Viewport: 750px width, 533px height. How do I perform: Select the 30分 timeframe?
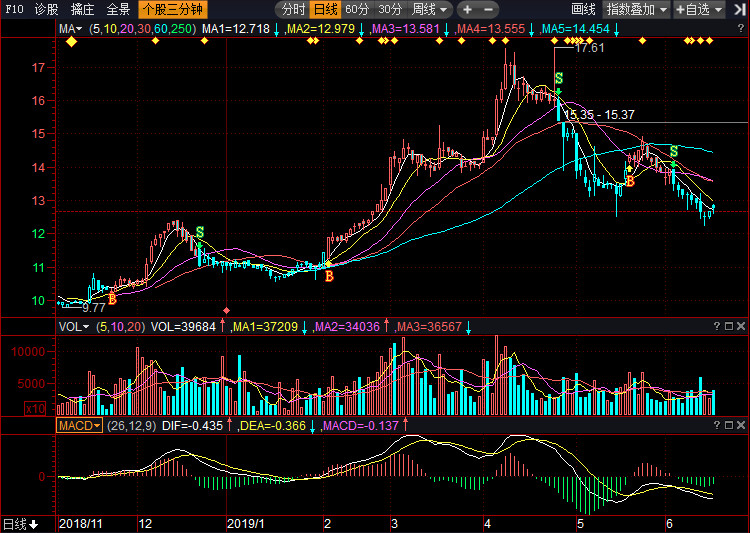pyautogui.click(x=389, y=9)
